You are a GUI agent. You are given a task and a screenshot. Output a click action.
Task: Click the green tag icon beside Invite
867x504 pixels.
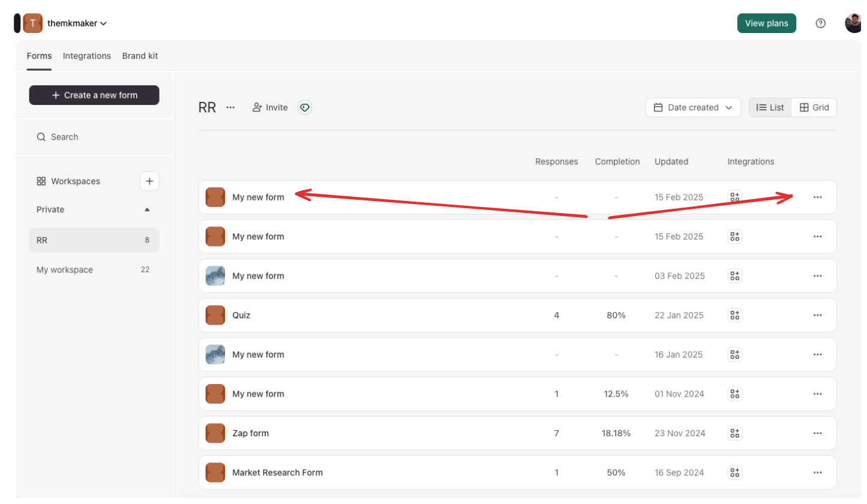point(305,107)
